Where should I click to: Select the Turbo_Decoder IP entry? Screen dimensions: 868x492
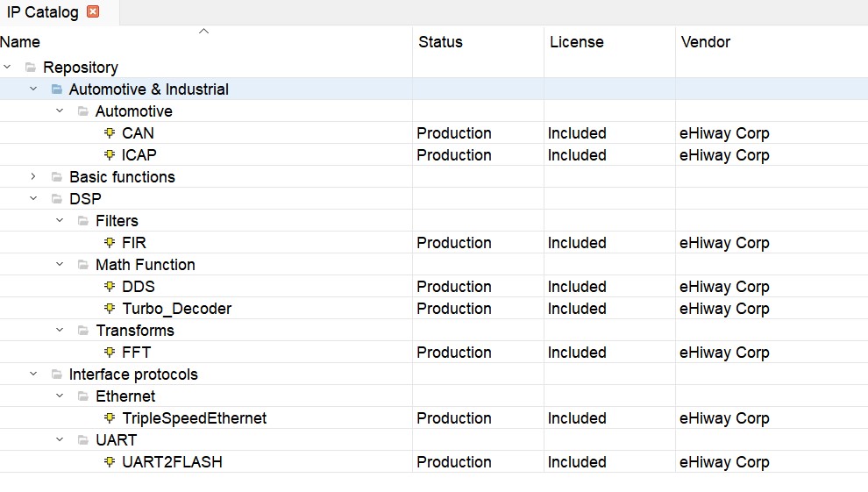[176, 309]
